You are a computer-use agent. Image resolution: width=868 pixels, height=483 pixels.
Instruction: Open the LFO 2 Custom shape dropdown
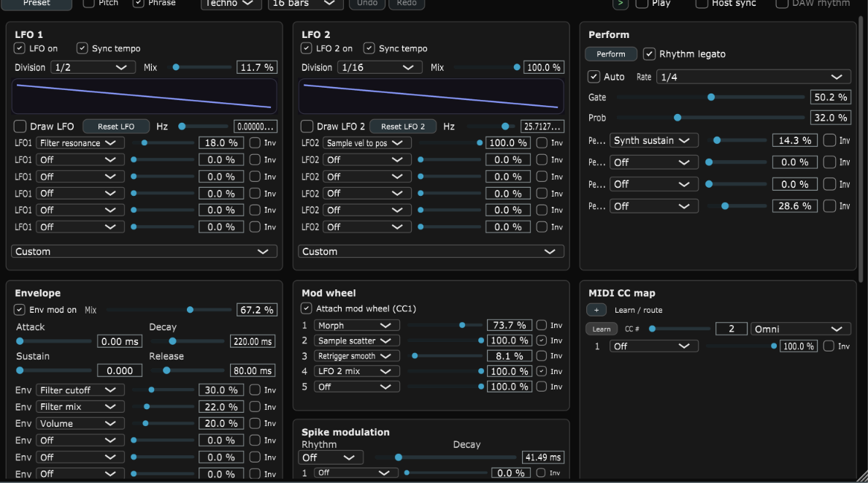point(431,251)
